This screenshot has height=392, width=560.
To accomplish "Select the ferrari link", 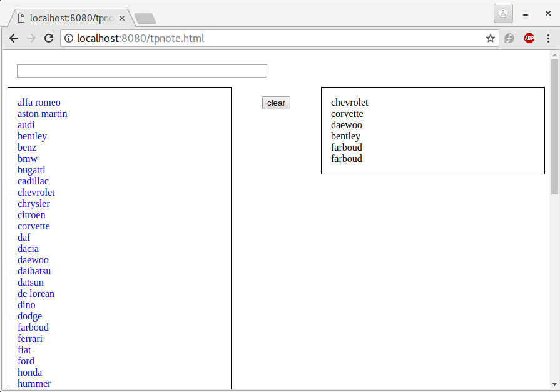I will pos(30,338).
